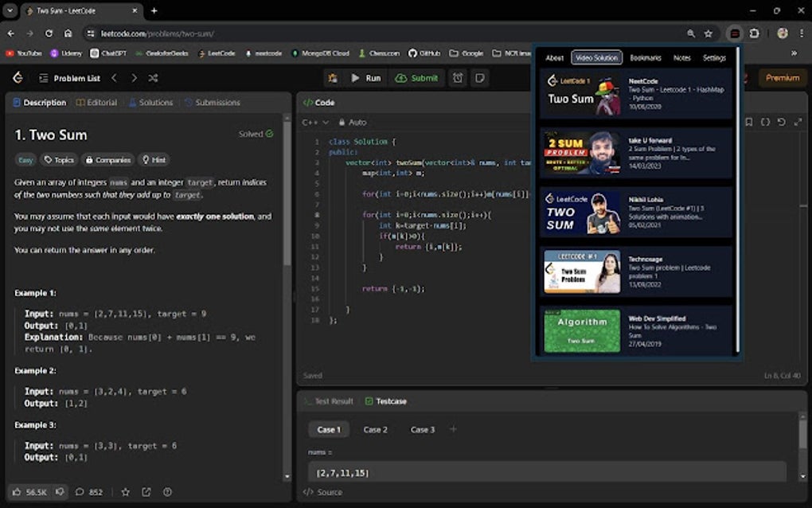Open the LeetCode extension icon in toolbar

(735, 33)
